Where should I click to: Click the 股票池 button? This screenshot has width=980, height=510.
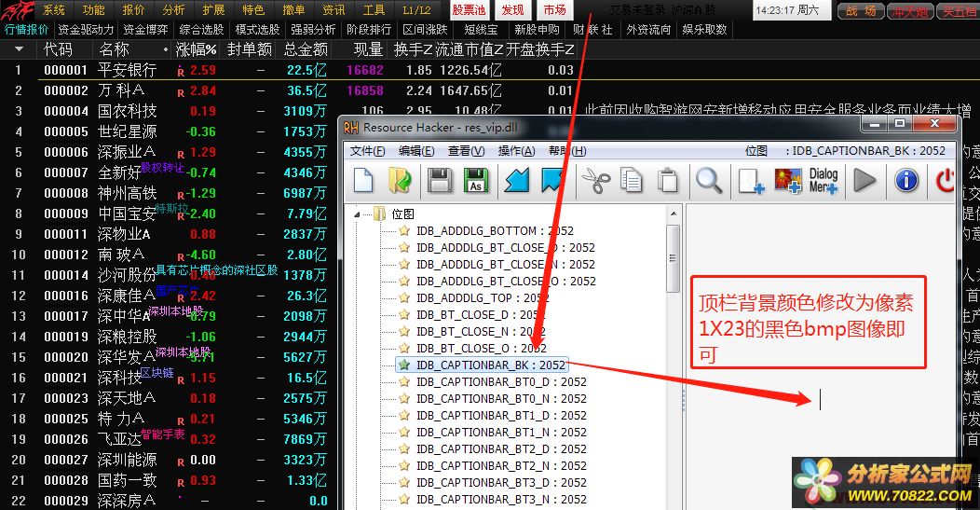click(x=469, y=10)
